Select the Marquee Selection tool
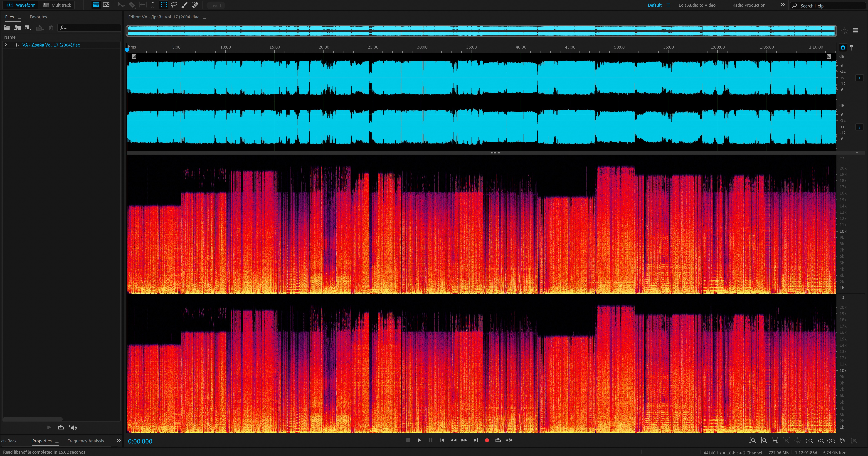868x456 pixels. [164, 5]
